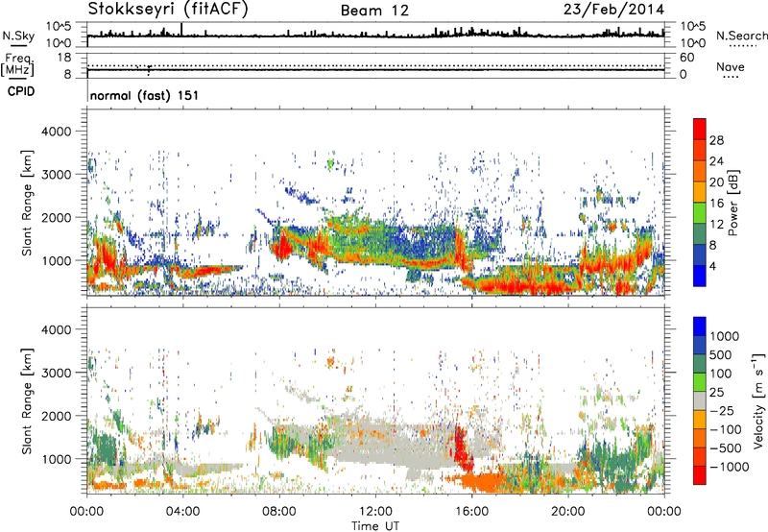The width and height of the screenshot is (768, 532).
Task: Click the '500' Velocity colorbar value
Action: point(721,354)
